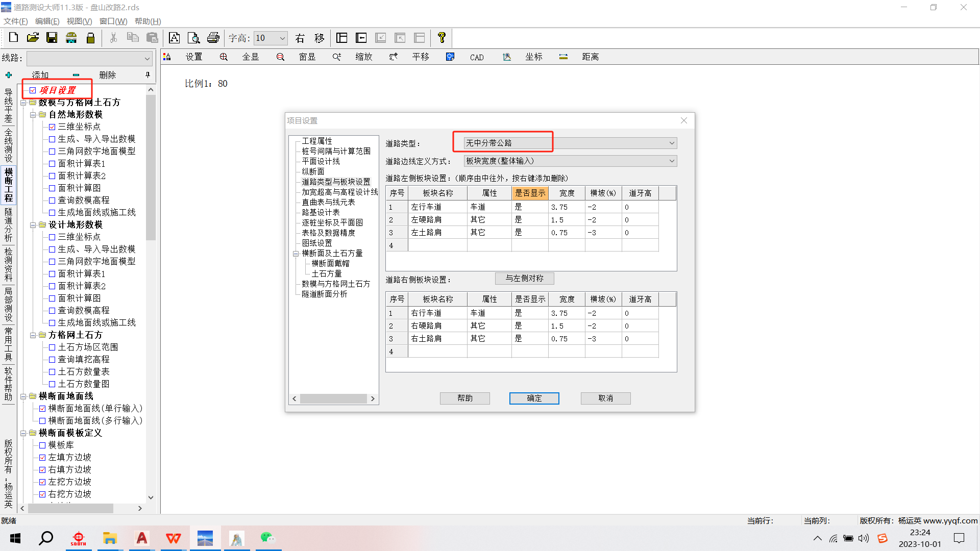This screenshot has width=980, height=551.
Task: Open the 道路边线定义方式 dropdown
Action: (x=671, y=161)
